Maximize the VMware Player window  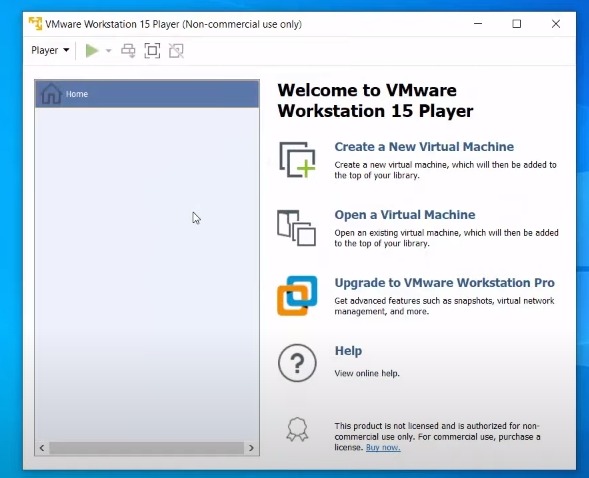pyautogui.click(x=517, y=24)
